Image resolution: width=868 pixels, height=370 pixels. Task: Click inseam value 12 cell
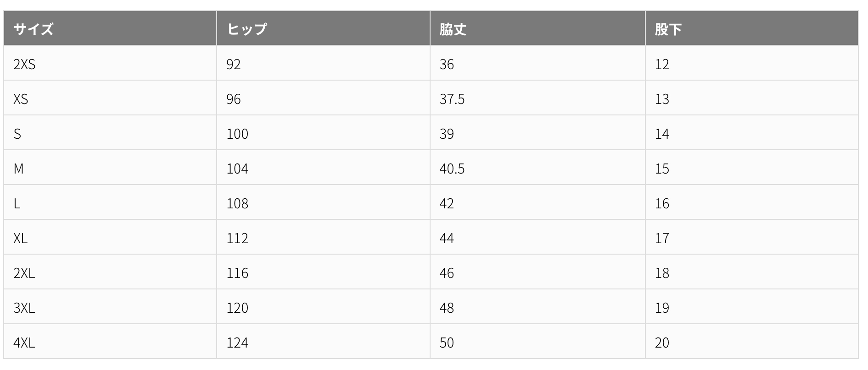(x=752, y=63)
